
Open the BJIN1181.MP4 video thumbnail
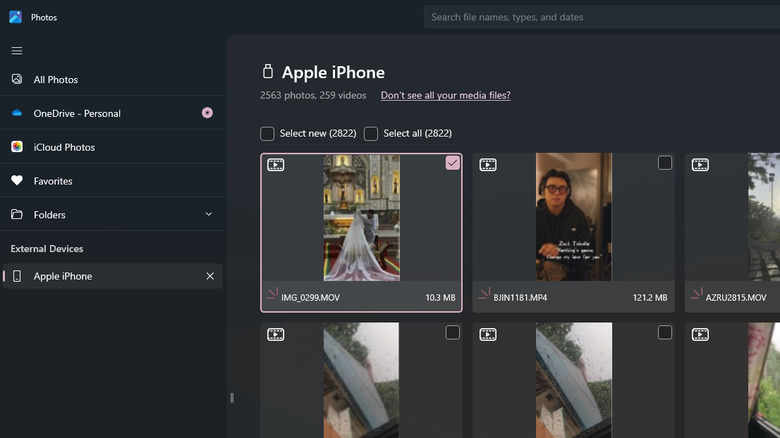[x=573, y=216]
